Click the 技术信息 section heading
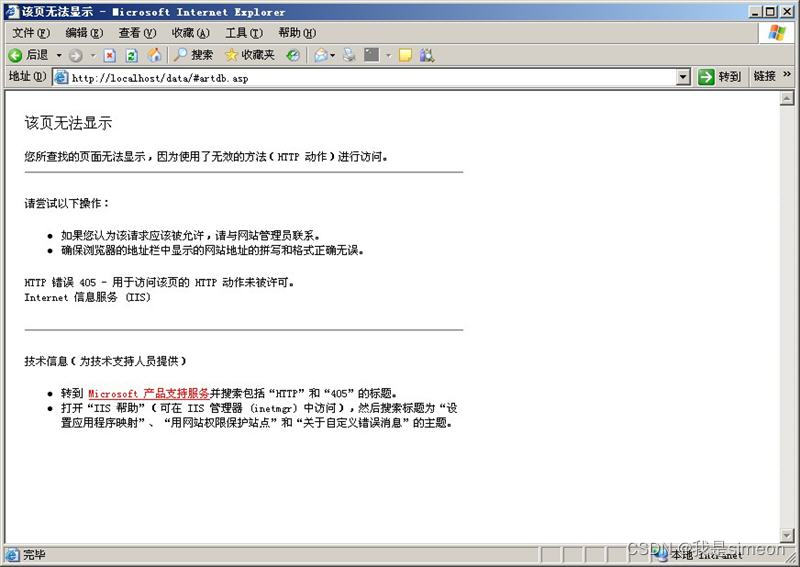800x567 pixels. 105,361
